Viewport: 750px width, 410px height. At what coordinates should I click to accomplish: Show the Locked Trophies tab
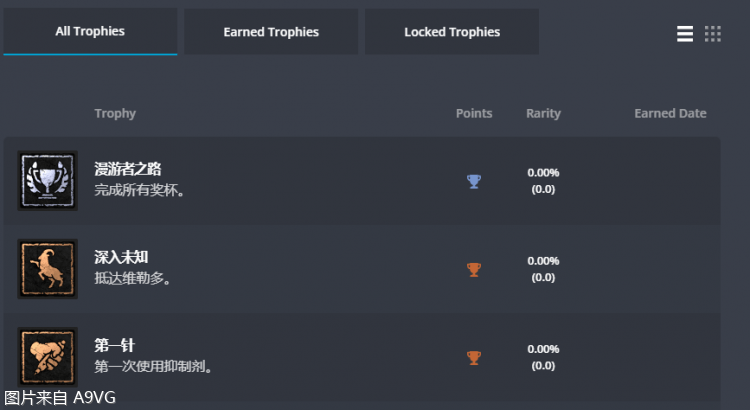click(x=452, y=32)
